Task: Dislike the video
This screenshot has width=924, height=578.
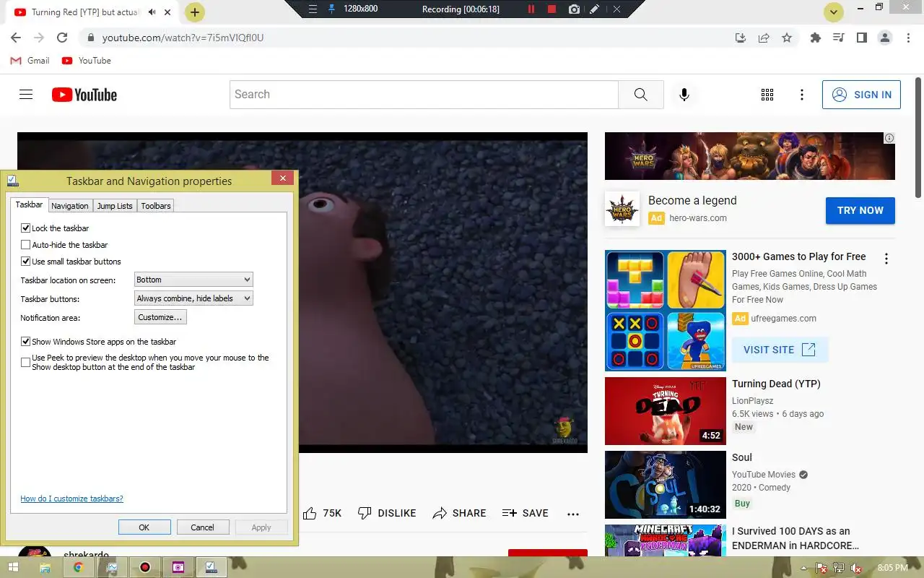Action: coord(387,513)
